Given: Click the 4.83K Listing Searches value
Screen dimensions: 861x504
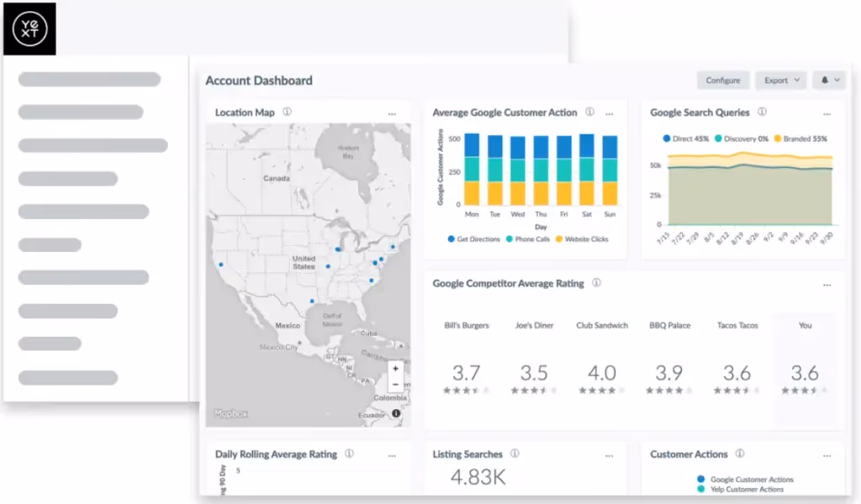Looking at the screenshot, I should pyautogui.click(x=478, y=477).
